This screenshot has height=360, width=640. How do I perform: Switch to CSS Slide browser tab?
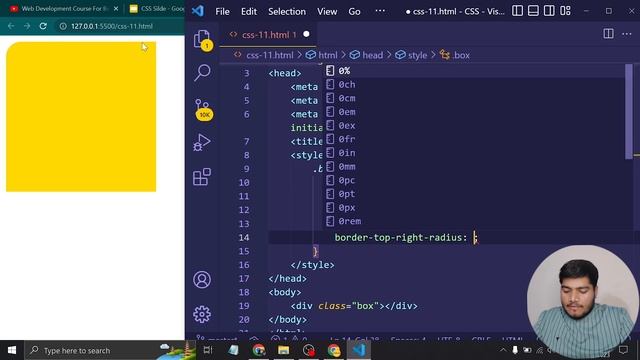pos(156,9)
